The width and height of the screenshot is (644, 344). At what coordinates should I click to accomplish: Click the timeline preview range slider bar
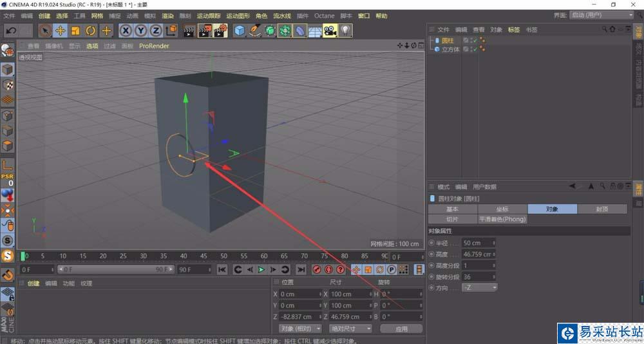tap(116, 270)
